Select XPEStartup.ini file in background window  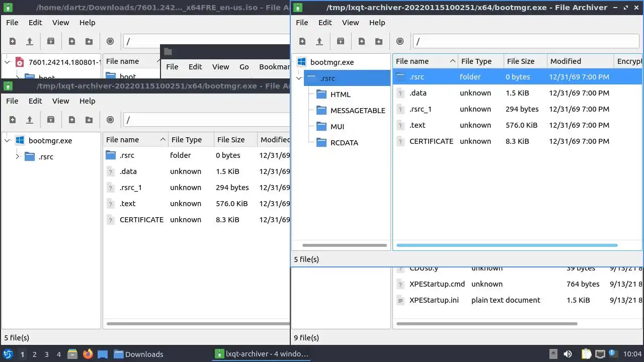click(x=517, y=300)
